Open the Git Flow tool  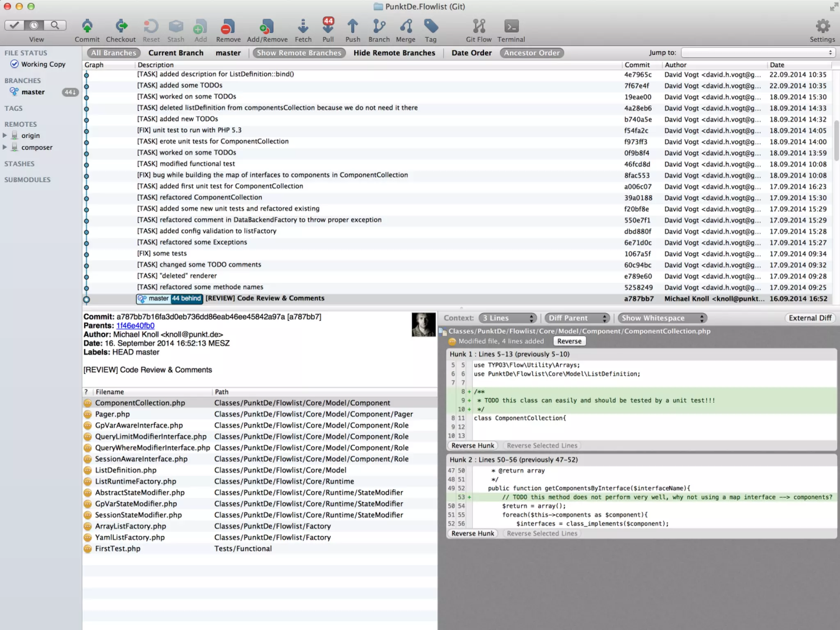478,27
